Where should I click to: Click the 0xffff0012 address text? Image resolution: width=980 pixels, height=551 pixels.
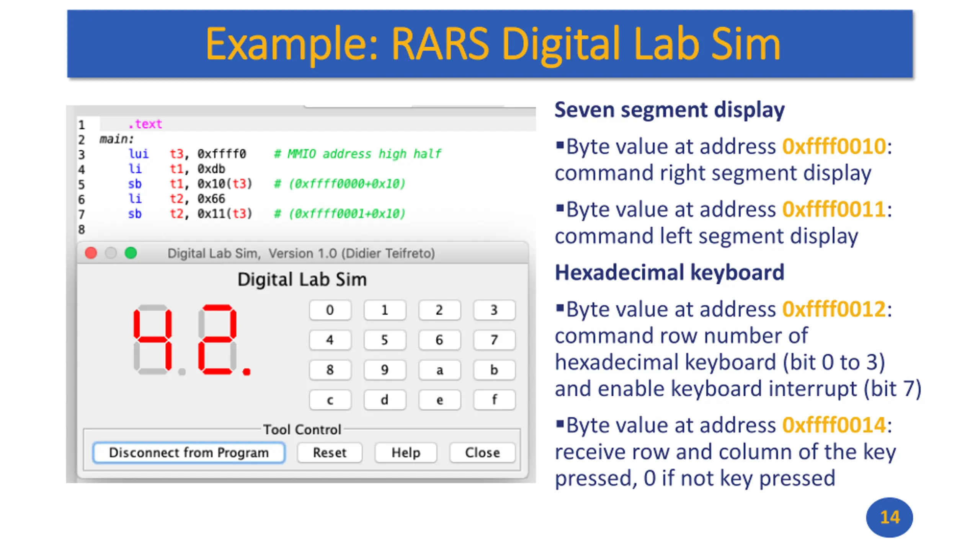coord(834,309)
